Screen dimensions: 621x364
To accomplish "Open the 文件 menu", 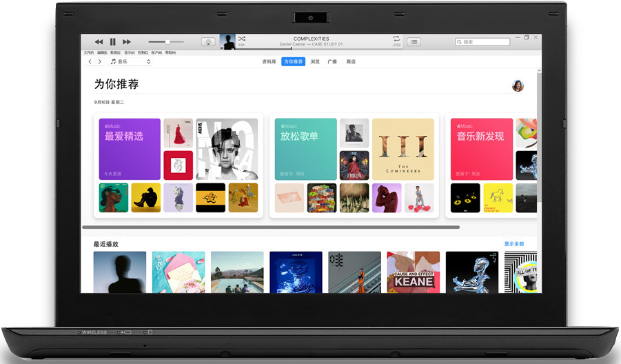I will 89,52.
